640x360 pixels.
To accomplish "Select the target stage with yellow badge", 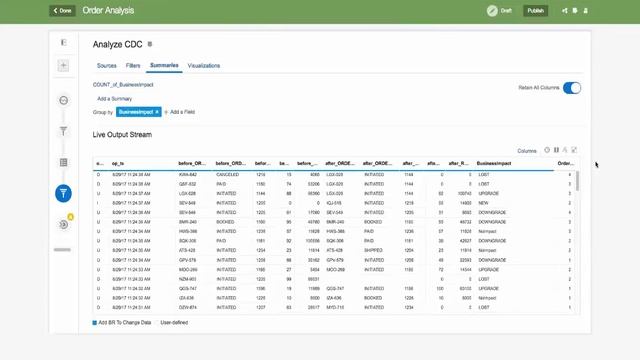I will point(64,224).
